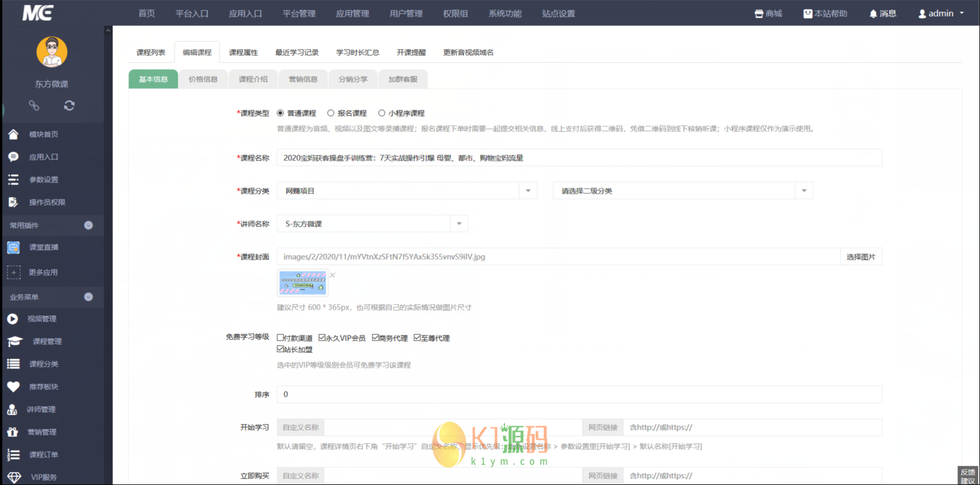Switch to 课程属性 tab
This screenshot has height=485, width=980.
(x=243, y=52)
